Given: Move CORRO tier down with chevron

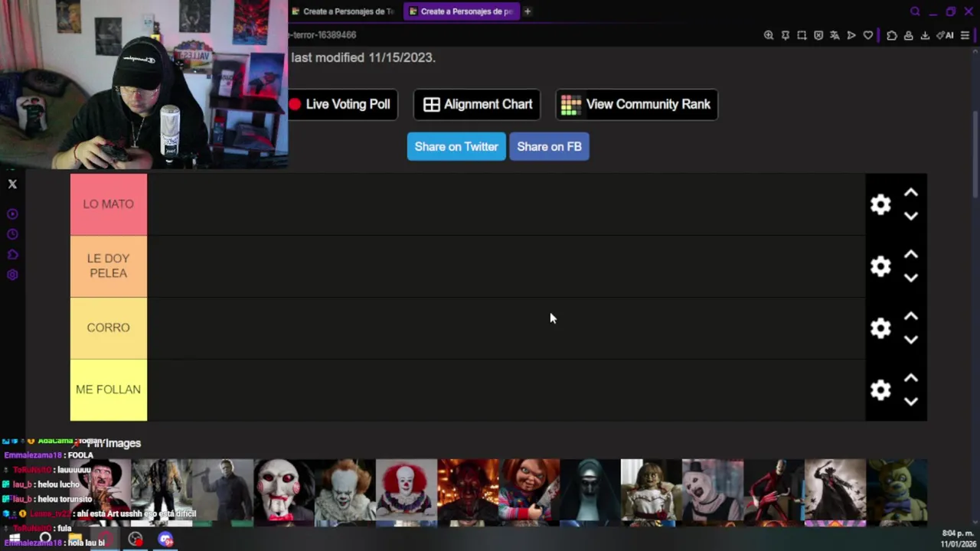Looking at the screenshot, I should point(911,341).
